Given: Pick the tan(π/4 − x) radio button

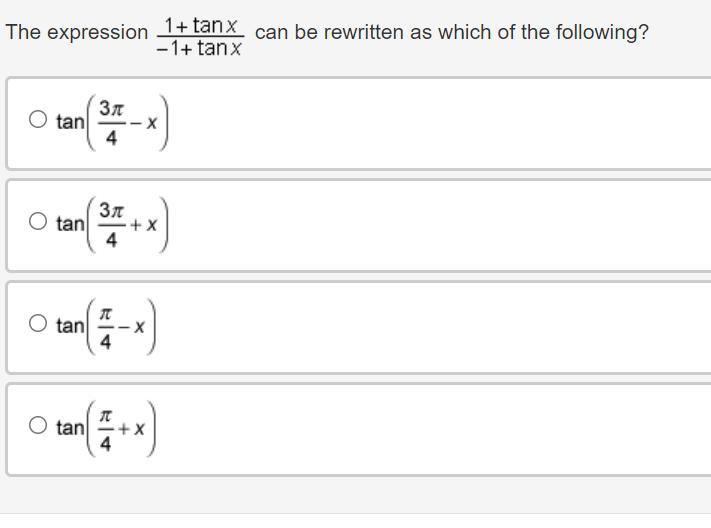Looking at the screenshot, I should tap(38, 324).
